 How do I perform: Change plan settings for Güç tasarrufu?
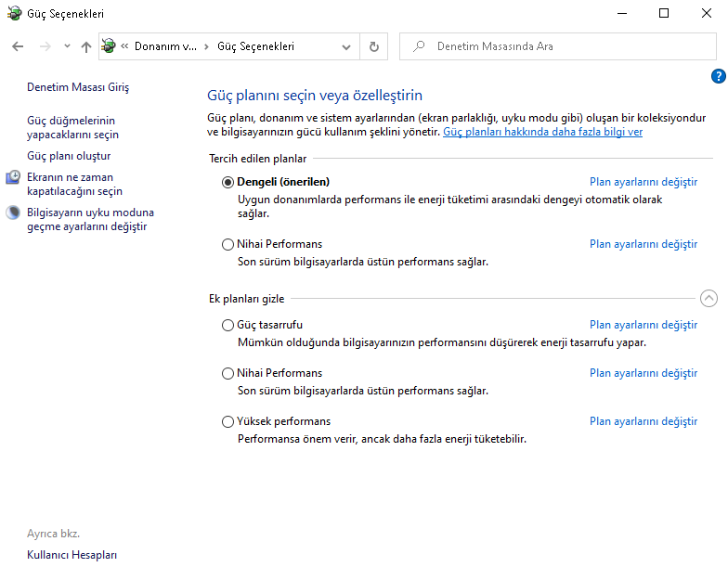click(643, 326)
